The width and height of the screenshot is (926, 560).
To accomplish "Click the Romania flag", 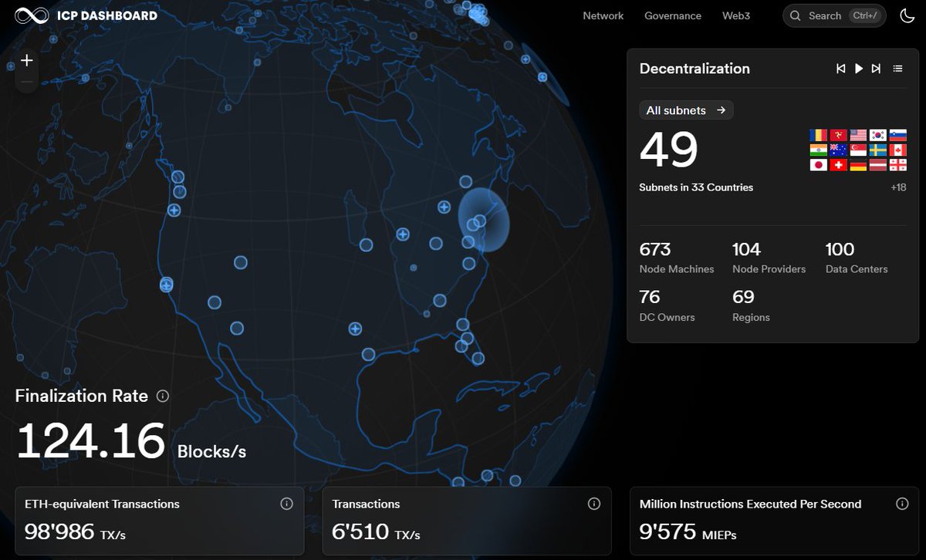I will [x=819, y=135].
